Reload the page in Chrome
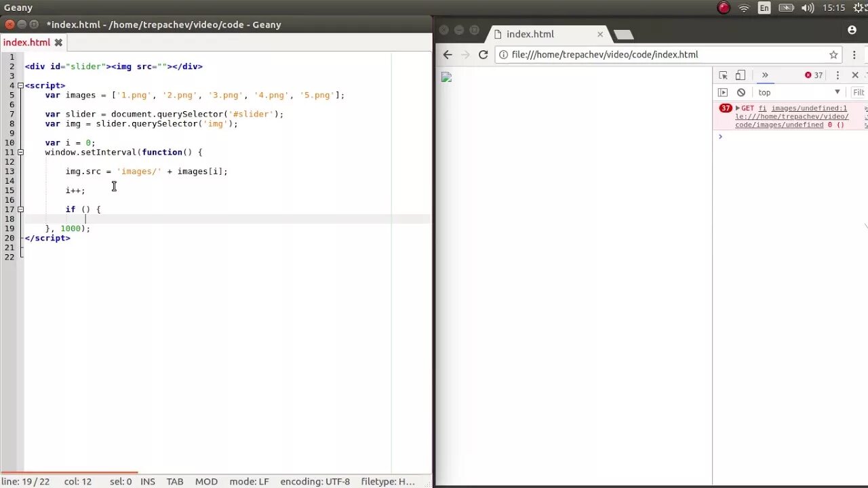868x488 pixels. click(483, 55)
